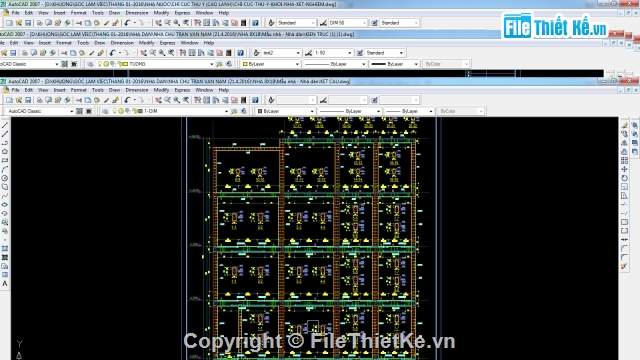The image size is (640, 360).
Task: Open Draw menu in XET CAU window
Action: [x=114, y=90]
